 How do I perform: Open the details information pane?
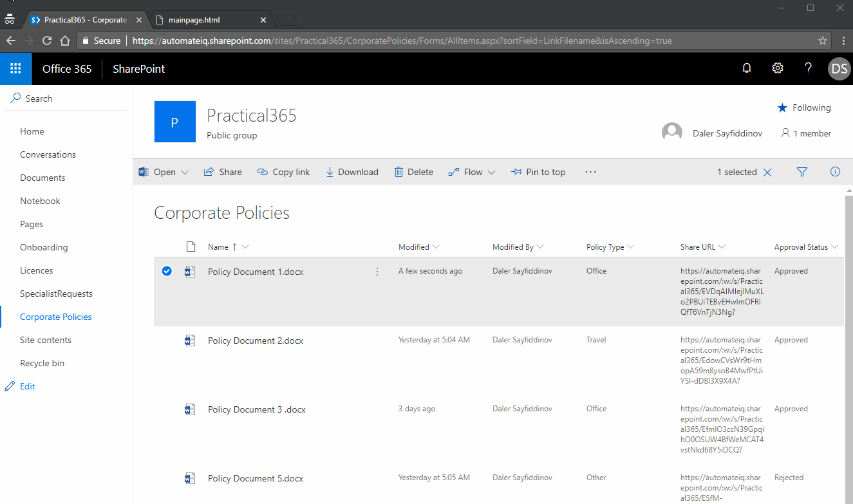(x=835, y=172)
